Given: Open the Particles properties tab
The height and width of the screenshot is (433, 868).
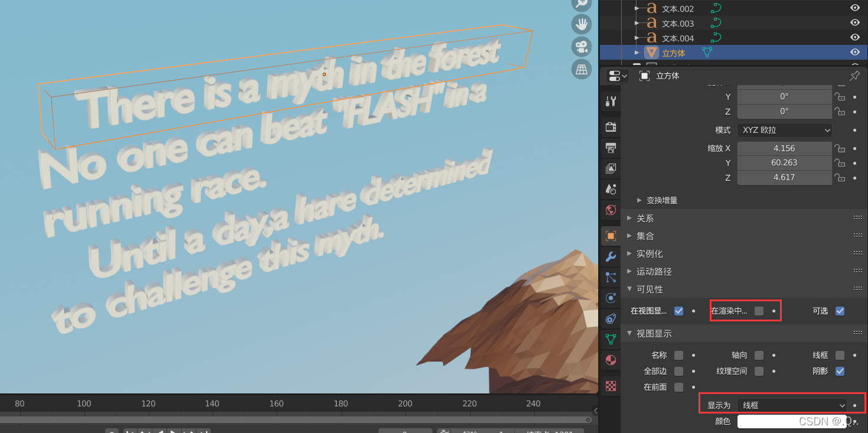Looking at the screenshot, I should (x=611, y=277).
